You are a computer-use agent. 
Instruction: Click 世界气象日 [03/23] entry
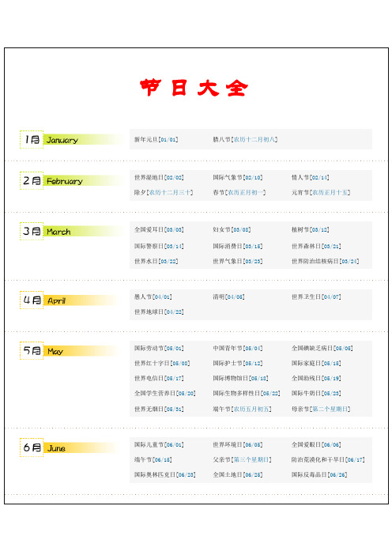coord(238,261)
